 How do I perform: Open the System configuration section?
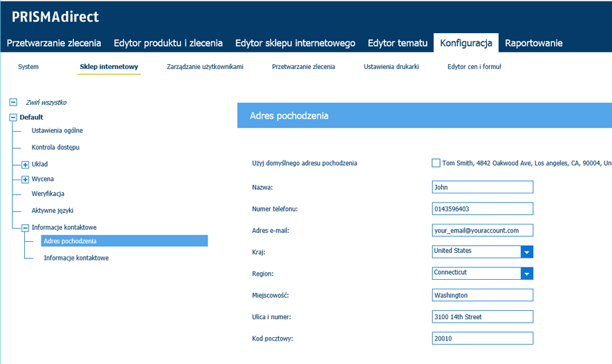point(28,66)
